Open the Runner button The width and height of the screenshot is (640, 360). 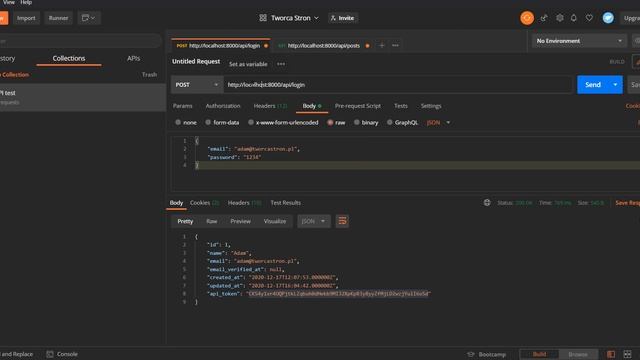click(x=58, y=18)
